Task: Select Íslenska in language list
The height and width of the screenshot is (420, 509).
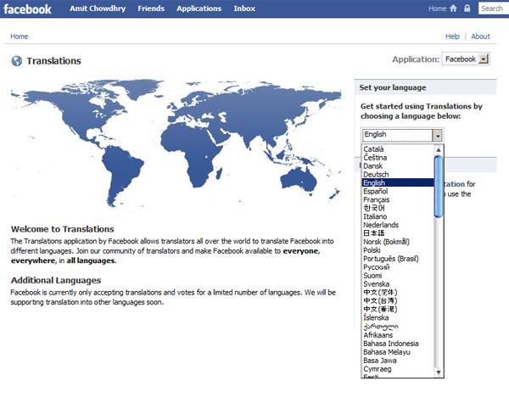Action: point(398,318)
